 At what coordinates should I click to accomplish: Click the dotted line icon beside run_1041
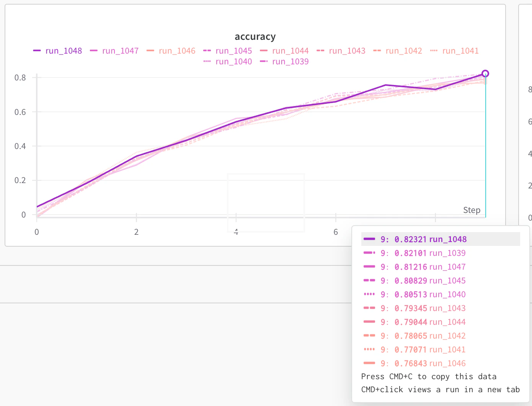point(434,50)
